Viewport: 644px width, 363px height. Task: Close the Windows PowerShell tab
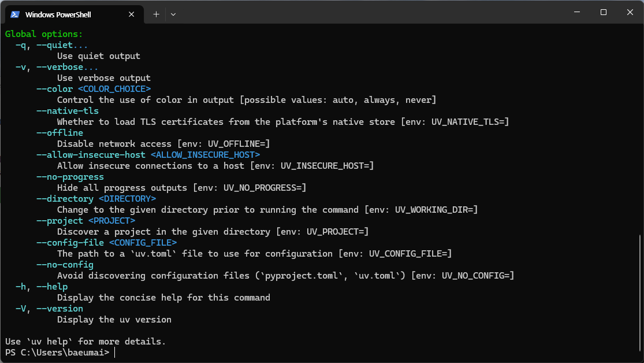pos(132,14)
